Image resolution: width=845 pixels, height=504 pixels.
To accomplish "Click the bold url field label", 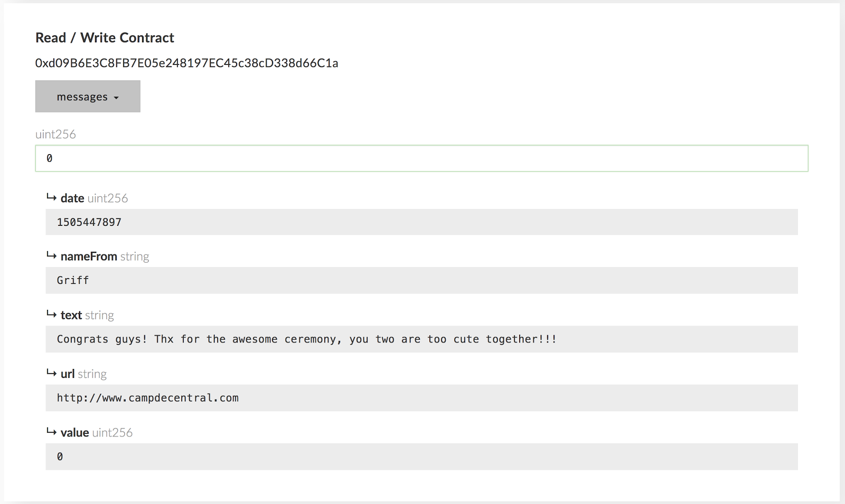I will click(68, 374).
